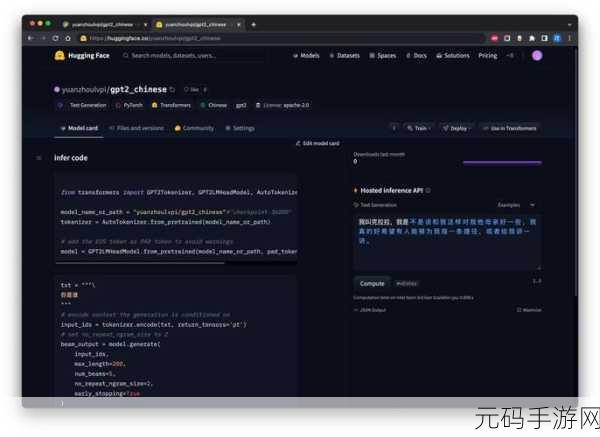The image size is (600, 437).
Task: Click the like button for gpt2_chinese
Action: [191, 90]
